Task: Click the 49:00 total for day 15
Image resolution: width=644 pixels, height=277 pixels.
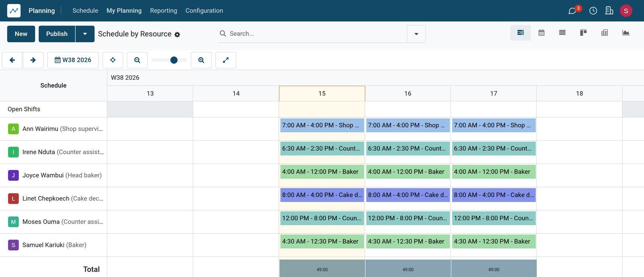Action: click(x=322, y=269)
